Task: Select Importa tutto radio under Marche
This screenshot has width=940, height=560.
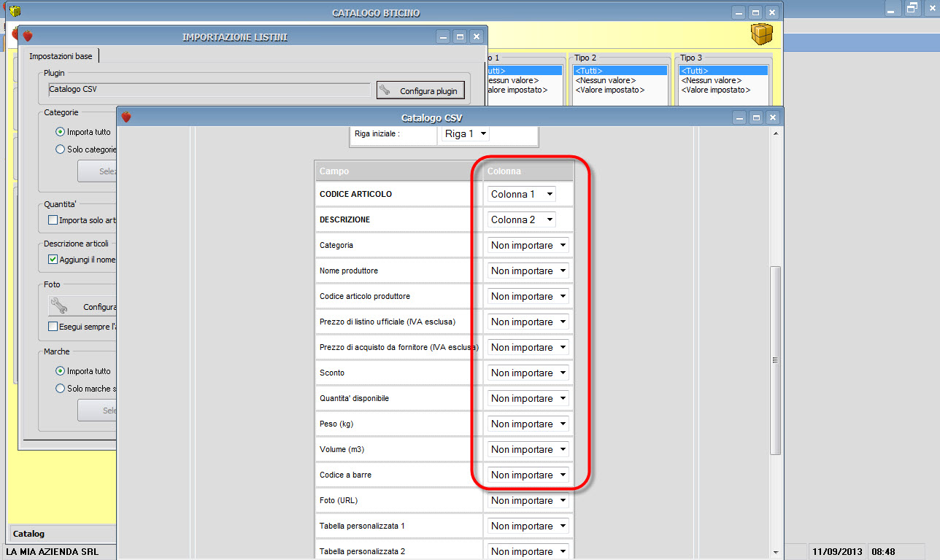Action: point(61,370)
